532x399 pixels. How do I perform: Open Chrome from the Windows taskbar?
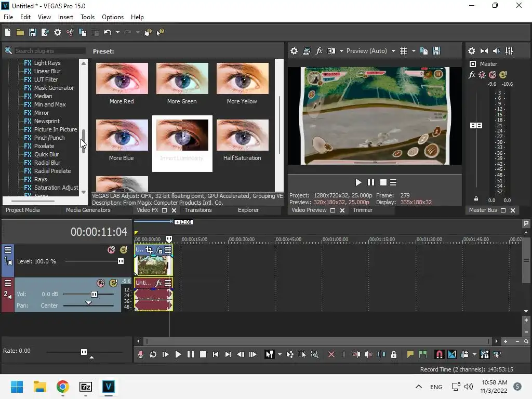pos(63,387)
